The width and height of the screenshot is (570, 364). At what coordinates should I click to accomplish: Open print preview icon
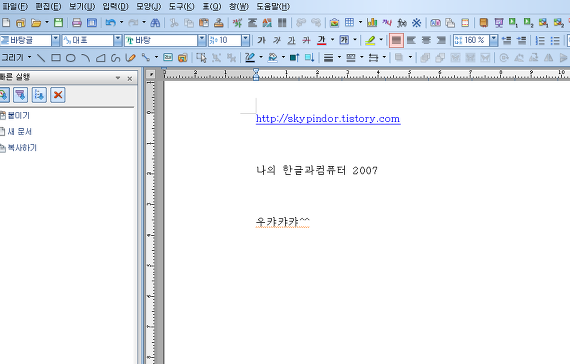[x=92, y=23]
